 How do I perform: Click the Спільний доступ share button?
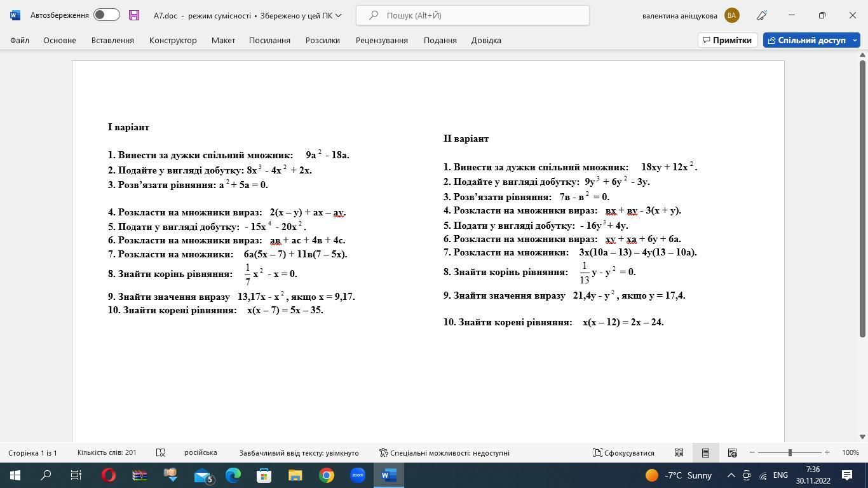[806, 40]
